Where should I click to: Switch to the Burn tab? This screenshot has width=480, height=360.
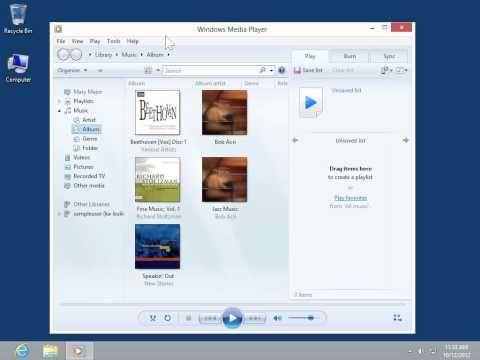point(350,56)
